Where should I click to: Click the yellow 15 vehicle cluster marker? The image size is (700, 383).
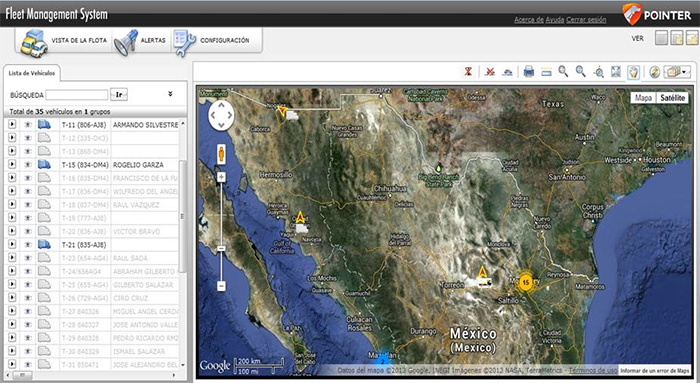coord(526,282)
